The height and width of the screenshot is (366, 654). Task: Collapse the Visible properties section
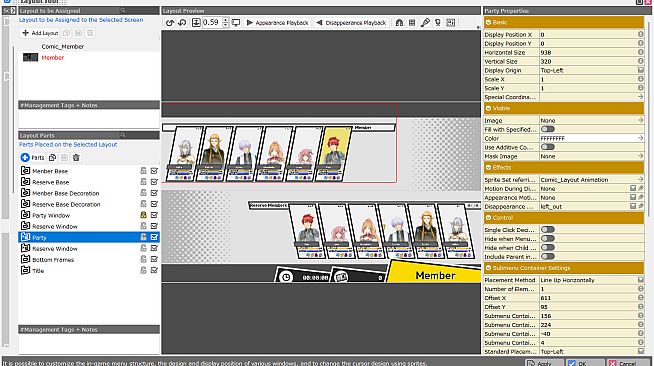tap(488, 108)
